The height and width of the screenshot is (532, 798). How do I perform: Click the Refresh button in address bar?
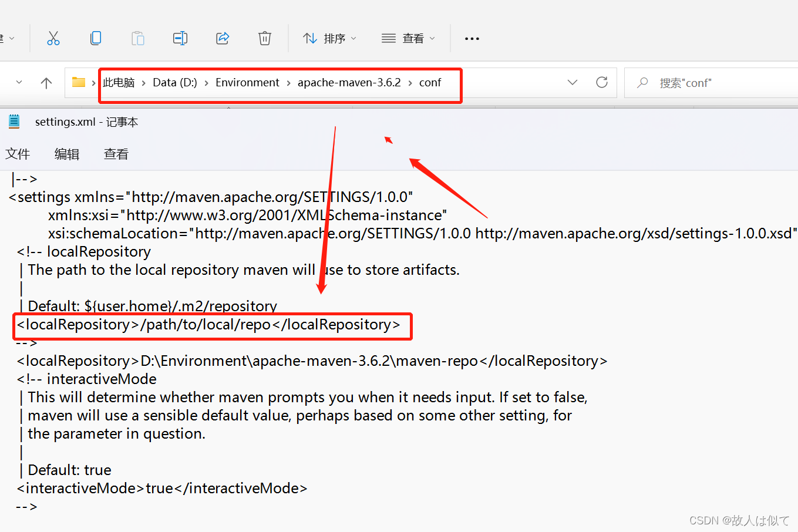[602, 83]
